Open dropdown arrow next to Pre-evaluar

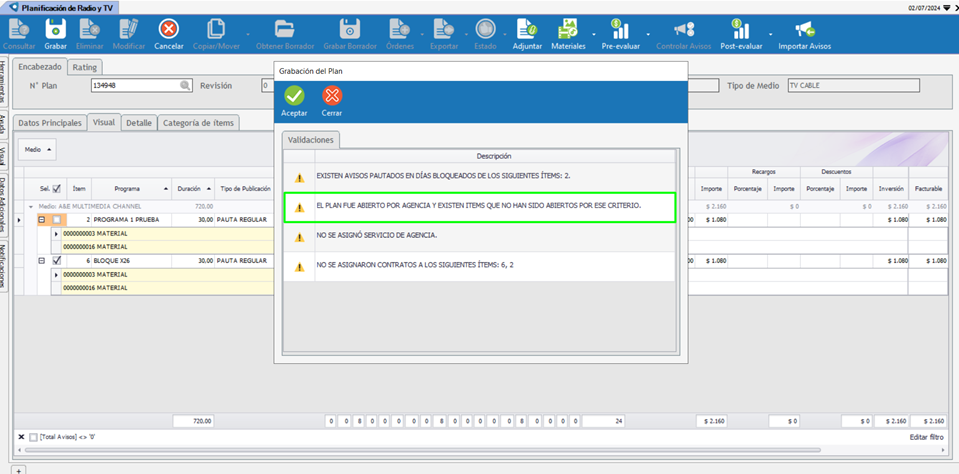click(648, 34)
